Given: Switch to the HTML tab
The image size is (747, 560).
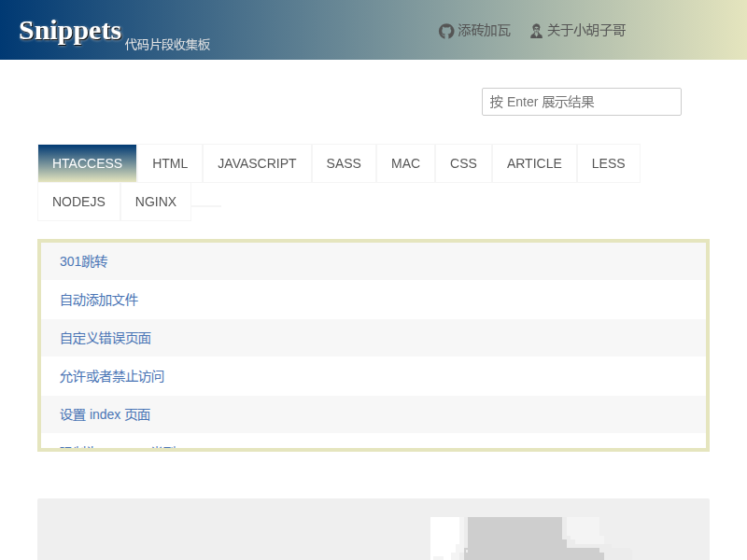Looking at the screenshot, I should [x=170, y=163].
